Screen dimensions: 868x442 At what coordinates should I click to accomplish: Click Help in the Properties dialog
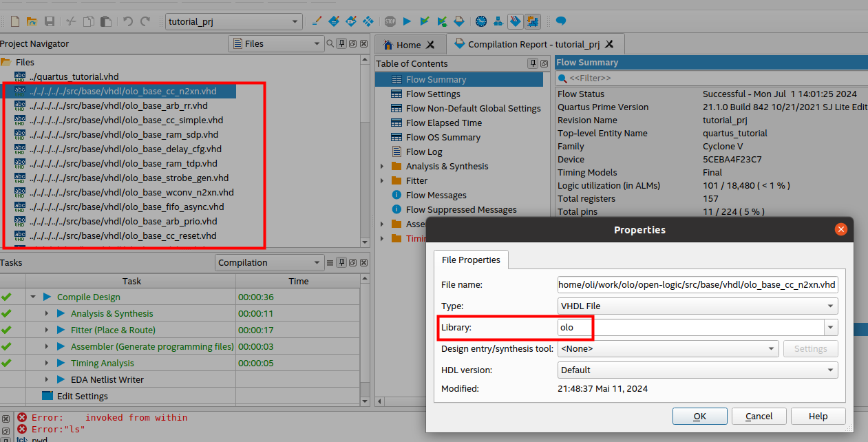pos(818,416)
